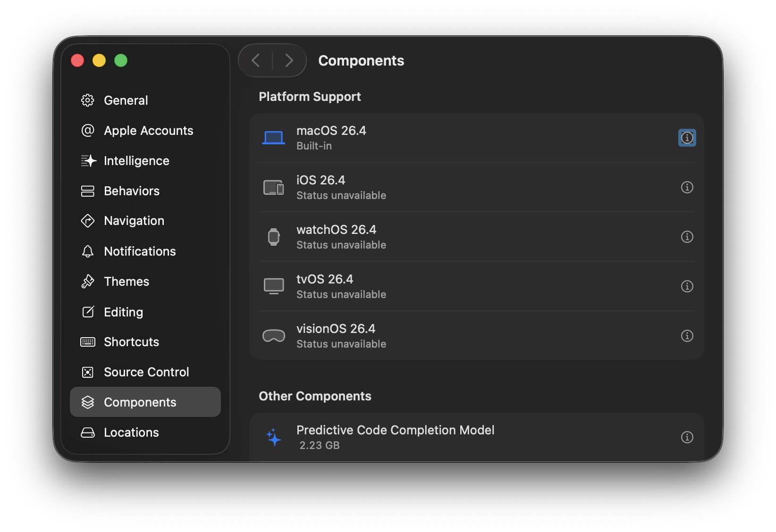Image resolution: width=776 pixels, height=532 pixels.
Task: Click Status unavailable under iOS 26.4
Action: tap(341, 195)
